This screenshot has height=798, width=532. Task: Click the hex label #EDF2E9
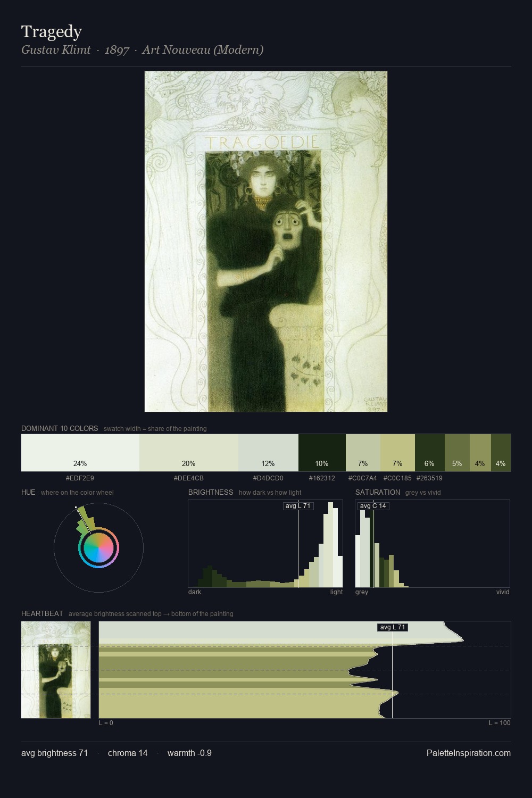click(x=80, y=478)
